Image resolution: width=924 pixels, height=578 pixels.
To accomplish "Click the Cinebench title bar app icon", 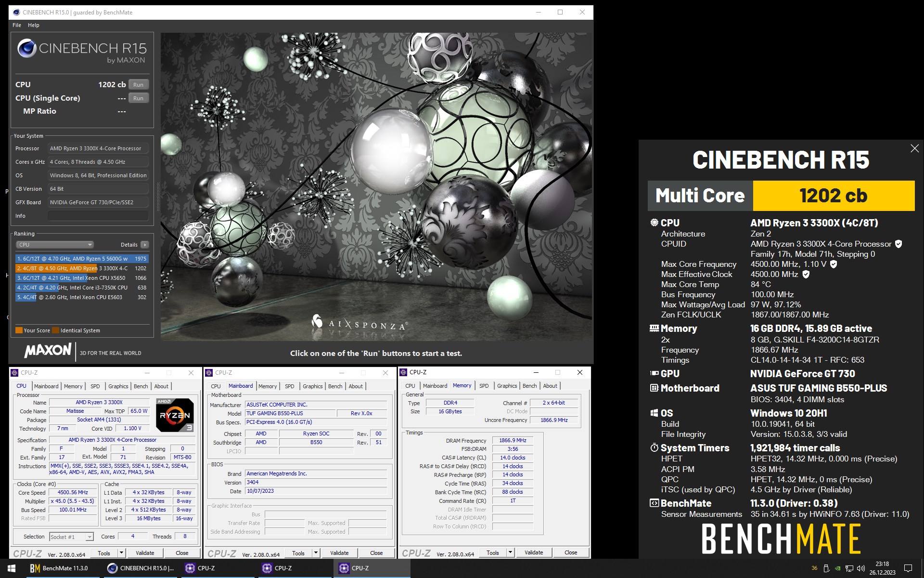I will click(16, 13).
